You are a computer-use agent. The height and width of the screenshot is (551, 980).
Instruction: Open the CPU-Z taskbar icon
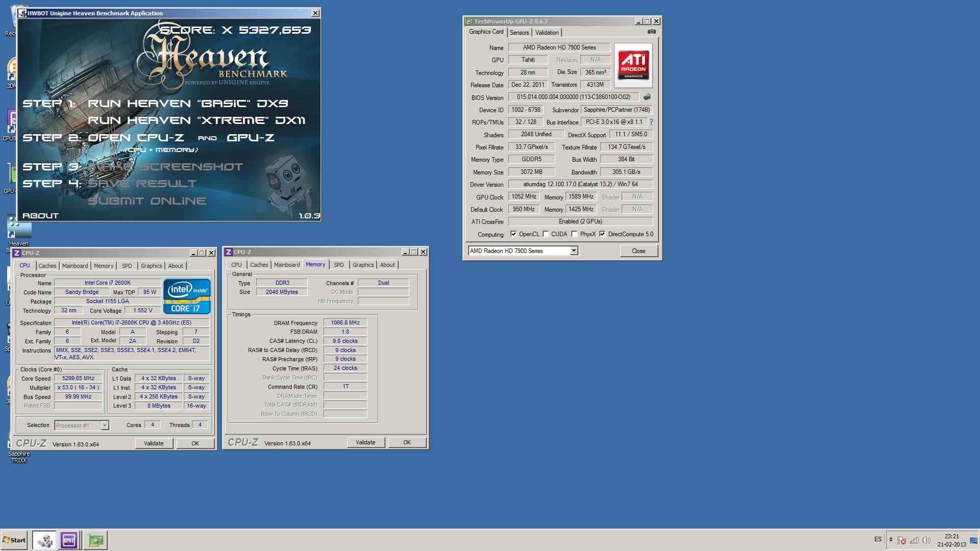coord(69,540)
